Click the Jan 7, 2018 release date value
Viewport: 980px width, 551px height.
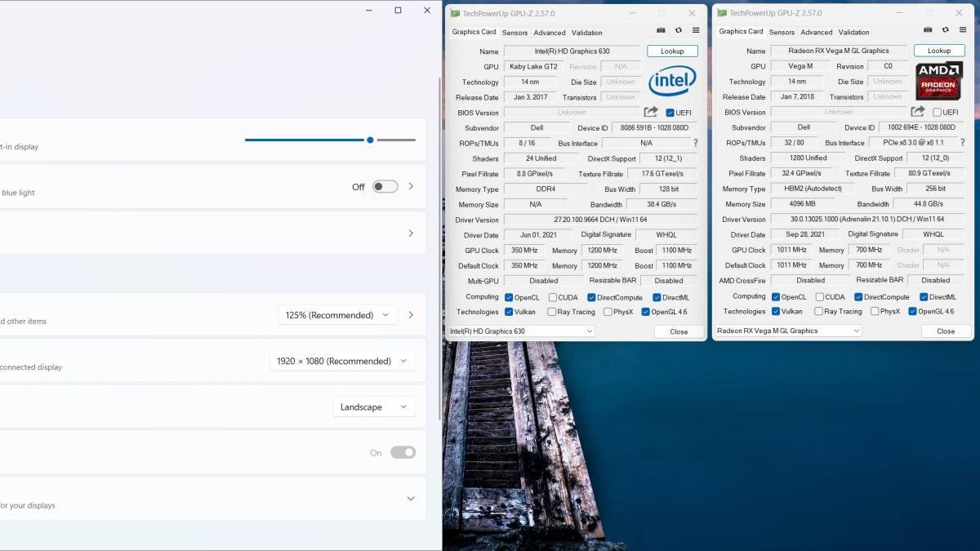(x=796, y=96)
